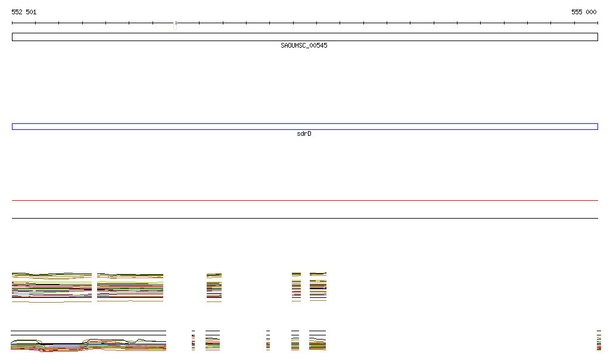Click the SAOUHSC_00545 label
Image resolution: width=610 pixels, height=364 pixels.
304,45
